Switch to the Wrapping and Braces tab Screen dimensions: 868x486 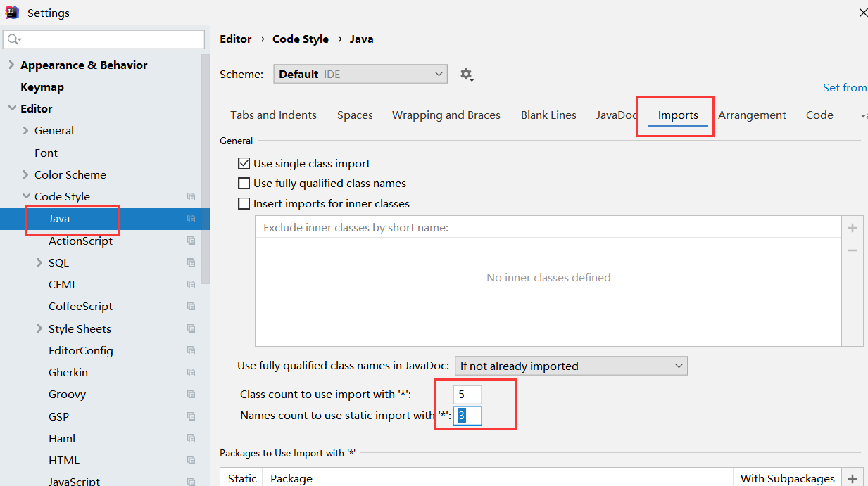446,115
